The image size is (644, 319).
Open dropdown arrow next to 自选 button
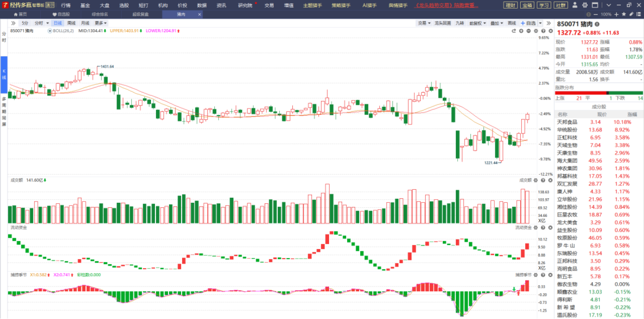(x=540, y=23)
